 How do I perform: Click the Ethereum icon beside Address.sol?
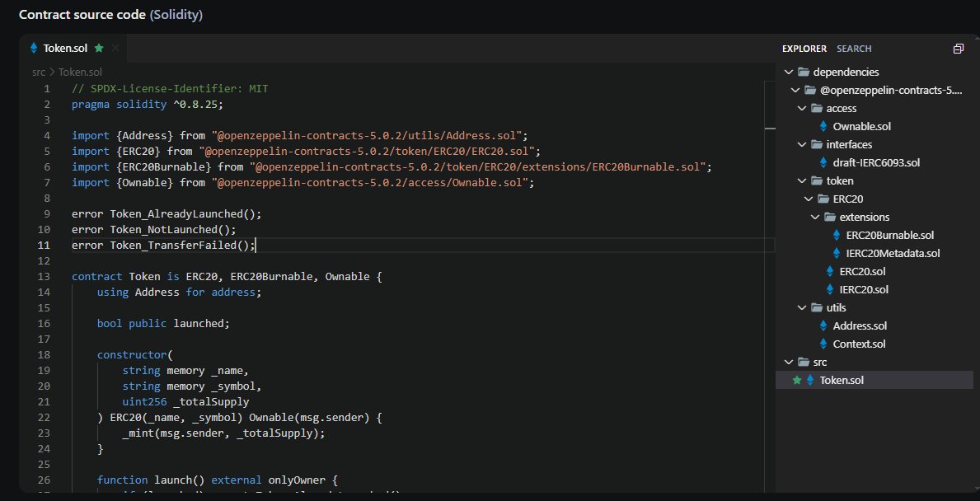(823, 326)
